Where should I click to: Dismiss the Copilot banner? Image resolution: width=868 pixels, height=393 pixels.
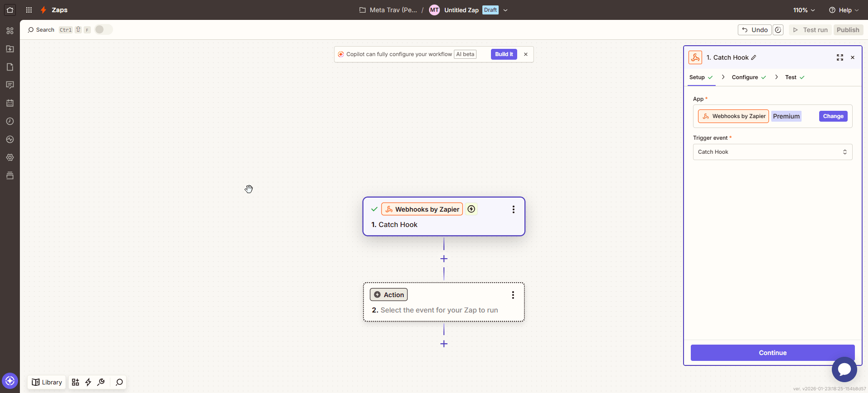tap(526, 54)
